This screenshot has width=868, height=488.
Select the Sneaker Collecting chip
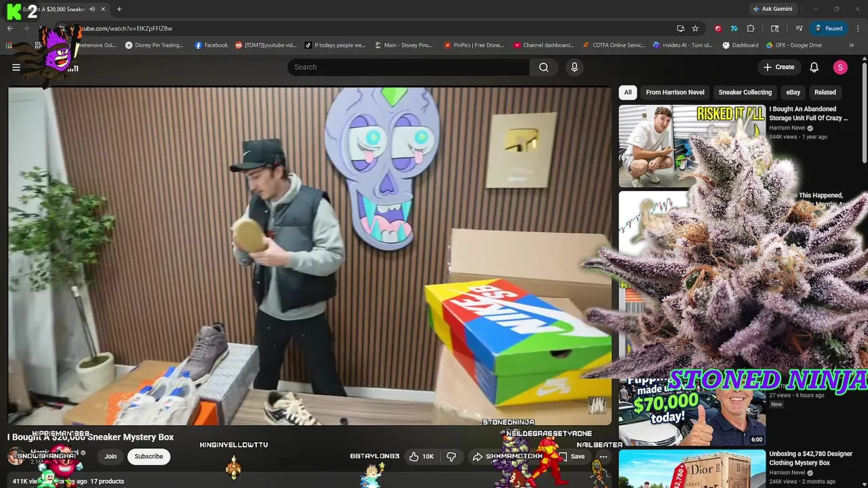pyautogui.click(x=745, y=92)
